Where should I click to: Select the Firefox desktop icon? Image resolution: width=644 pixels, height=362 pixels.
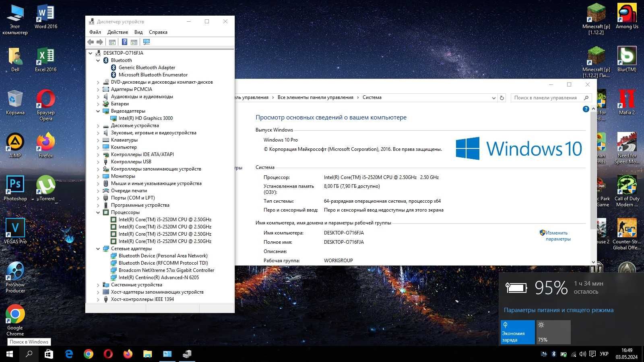click(x=46, y=146)
